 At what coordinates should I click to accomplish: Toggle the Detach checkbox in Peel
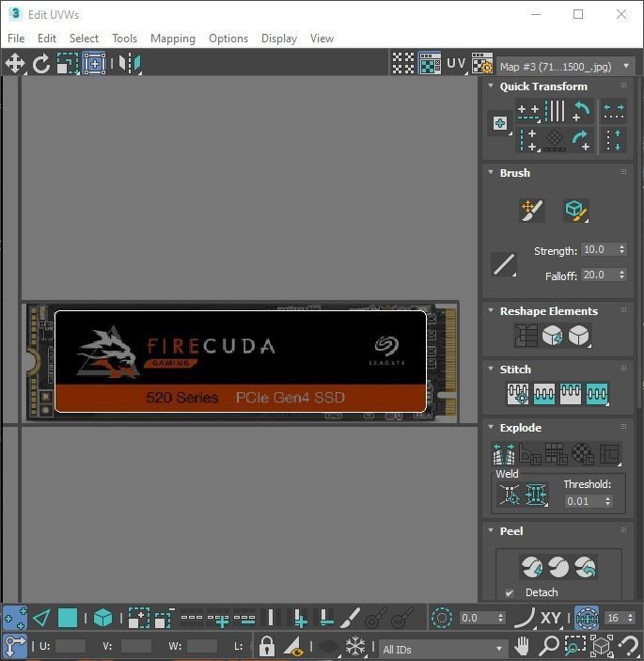tap(510, 592)
